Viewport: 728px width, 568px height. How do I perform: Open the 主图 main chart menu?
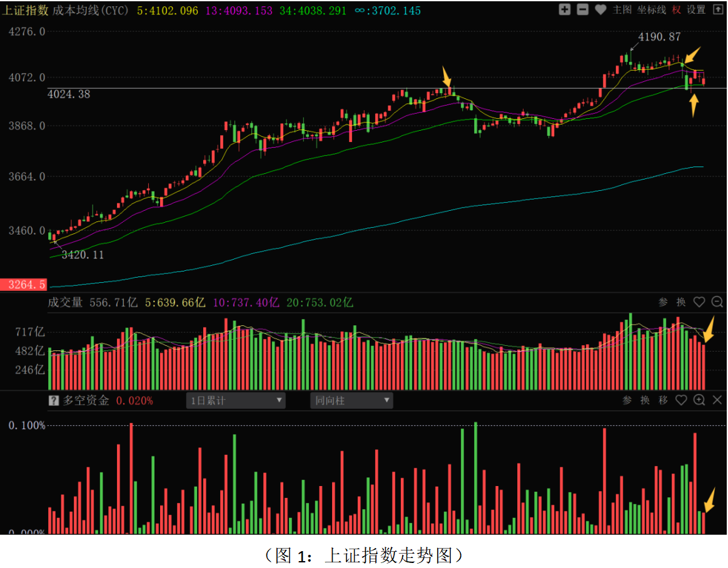[622, 10]
